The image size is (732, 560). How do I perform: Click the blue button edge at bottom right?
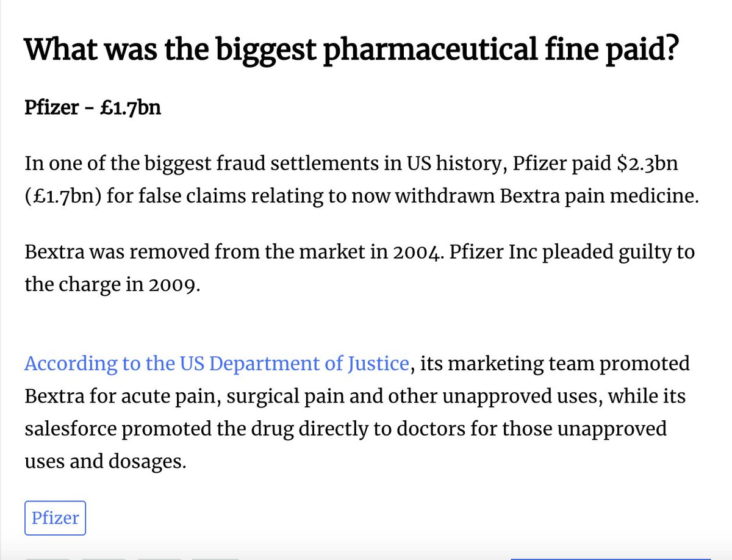[611, 558]
